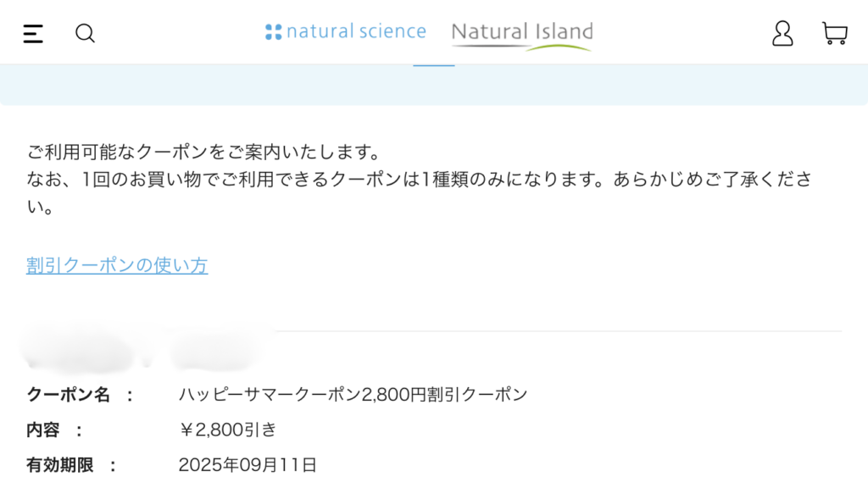Switch to the Natural Island brand logo
The width and height of the screenshot is (868, 488).
click(522, 36)
